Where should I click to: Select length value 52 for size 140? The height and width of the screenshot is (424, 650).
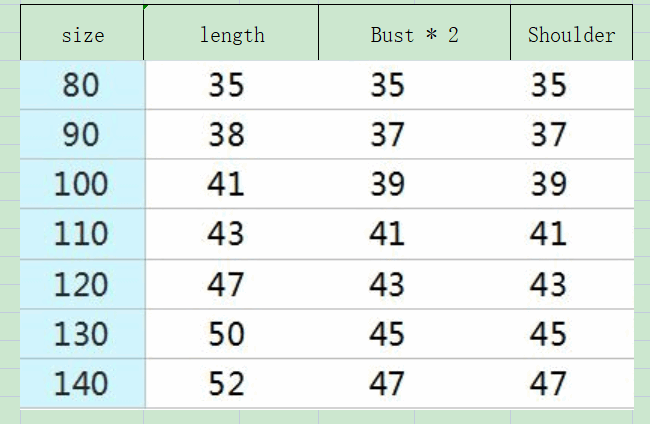pos(227,383)
